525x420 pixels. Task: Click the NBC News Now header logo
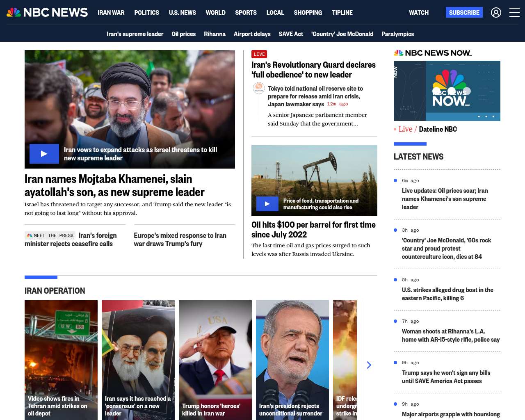(433, 53)
